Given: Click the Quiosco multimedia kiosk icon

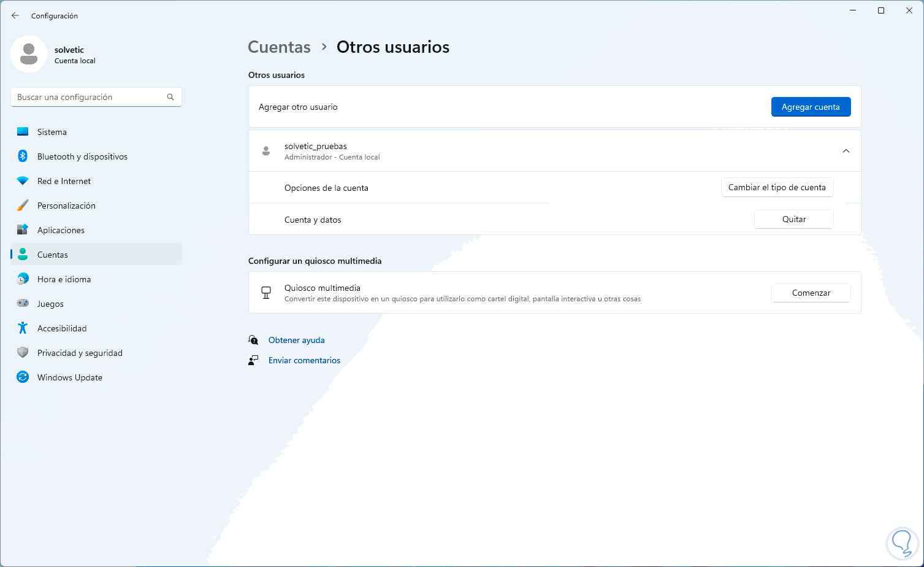Looking at the screenshot, I should [x=266, y=293].
